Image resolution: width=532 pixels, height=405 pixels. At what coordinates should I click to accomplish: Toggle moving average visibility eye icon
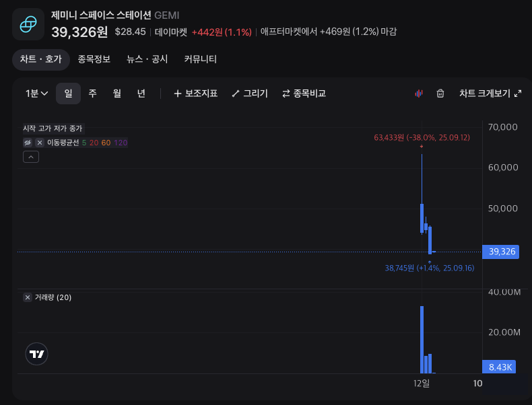(x=28, y=143)
